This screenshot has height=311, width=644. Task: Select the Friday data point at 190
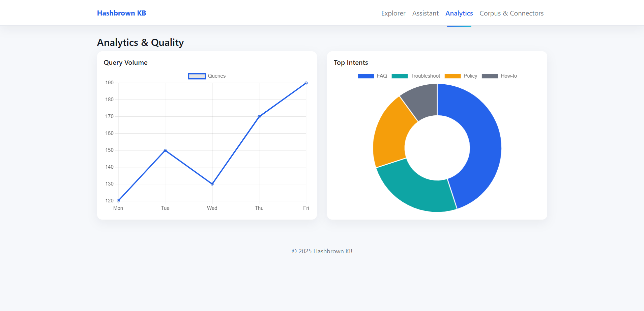point(306,83)
